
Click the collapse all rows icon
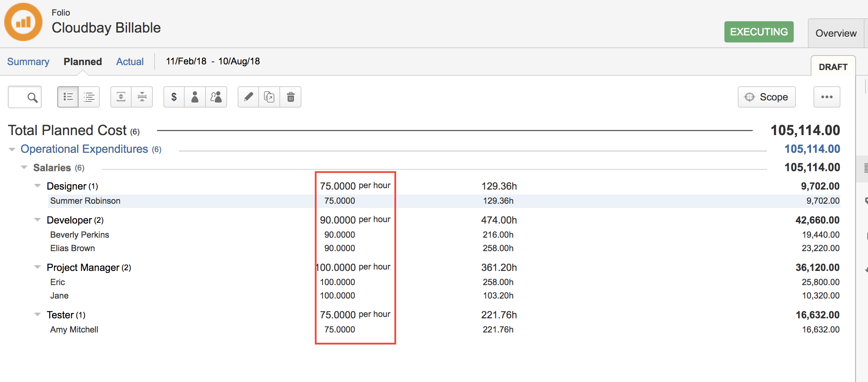[x=142, y=97]
